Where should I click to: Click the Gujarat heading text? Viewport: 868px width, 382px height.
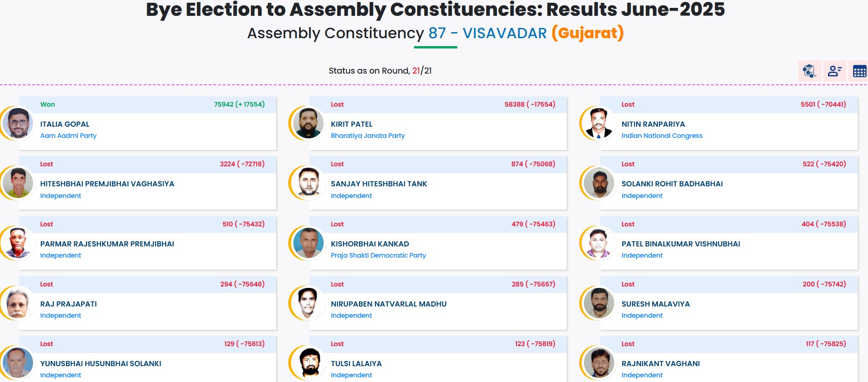587,33
